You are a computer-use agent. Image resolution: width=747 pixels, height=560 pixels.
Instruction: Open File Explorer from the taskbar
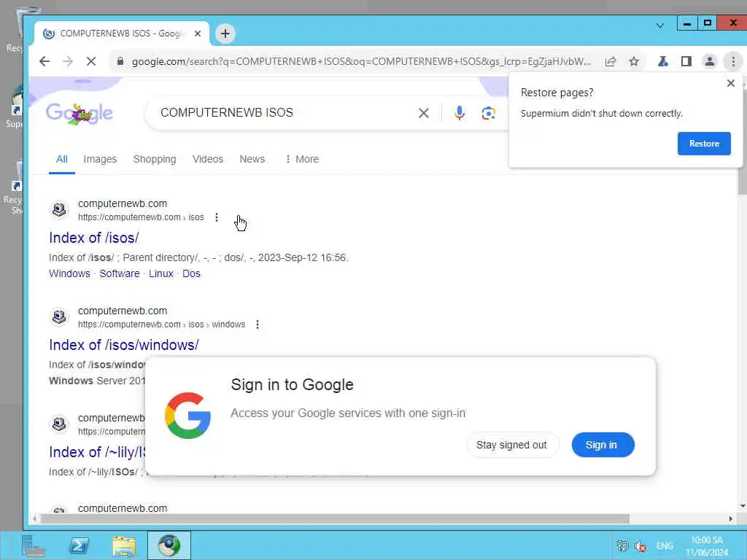124,545
